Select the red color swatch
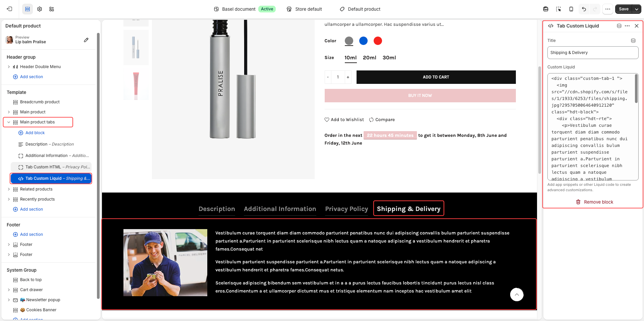This screenshot has height=321, width=644. pyautogui.click(x=378, y=41)
